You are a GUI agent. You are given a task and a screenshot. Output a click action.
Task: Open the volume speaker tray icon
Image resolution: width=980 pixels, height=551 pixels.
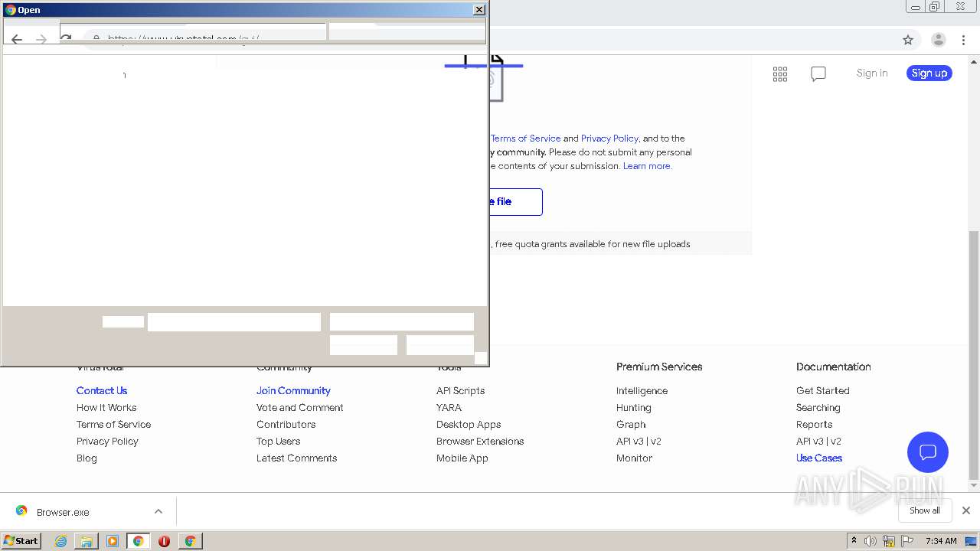pyautogui.click(x=871, y=541)
